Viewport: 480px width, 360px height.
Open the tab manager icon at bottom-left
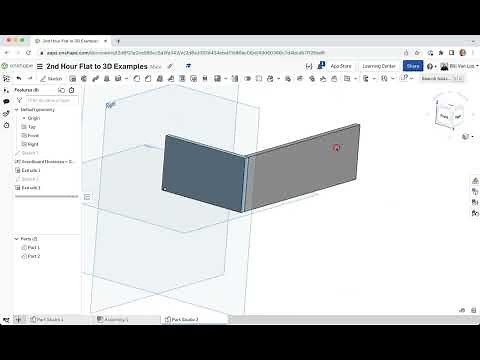[6, 320]
